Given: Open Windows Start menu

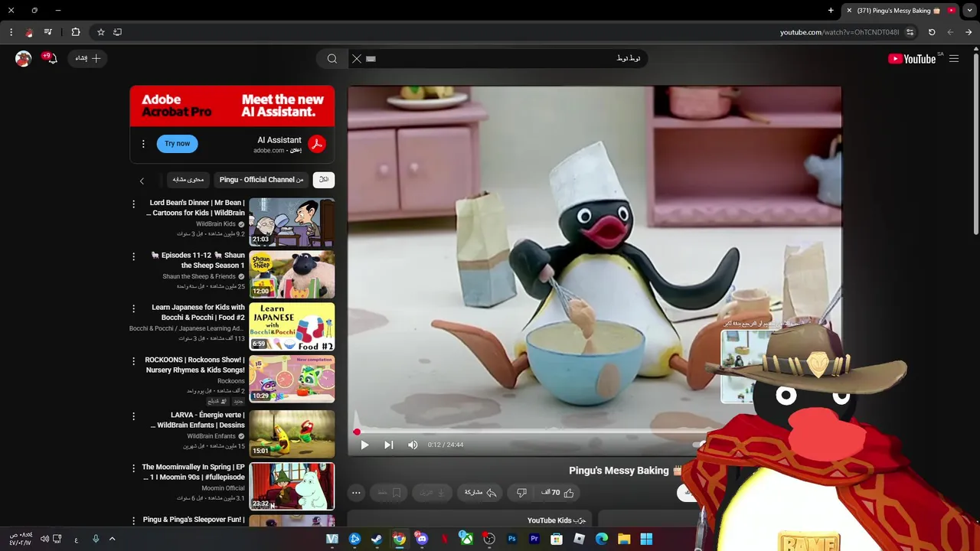Looking at the screenshot, I should [x=646, y=539].
